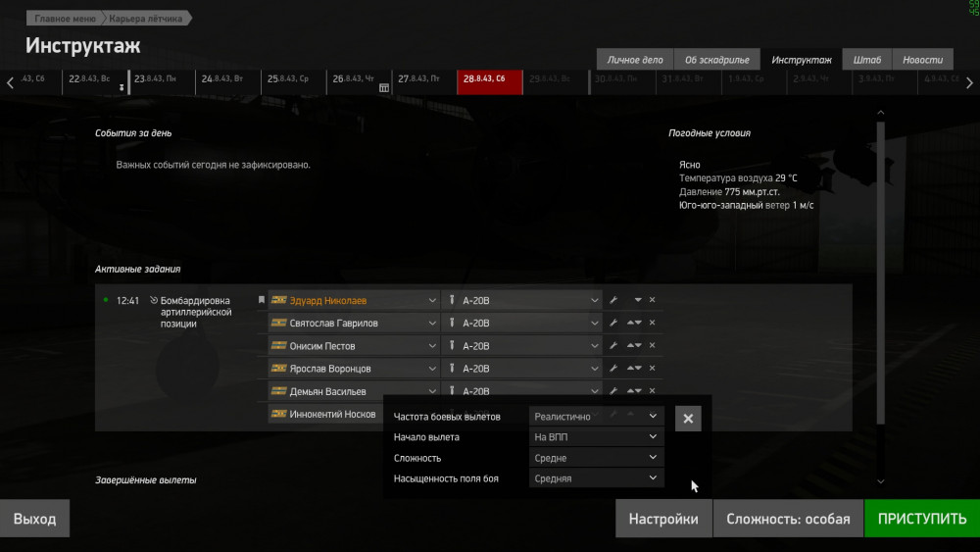Screen dimensions: 980x552
Task: Open the Сложность: особая button
Action: pyautogui.click(x=788, y=519)
